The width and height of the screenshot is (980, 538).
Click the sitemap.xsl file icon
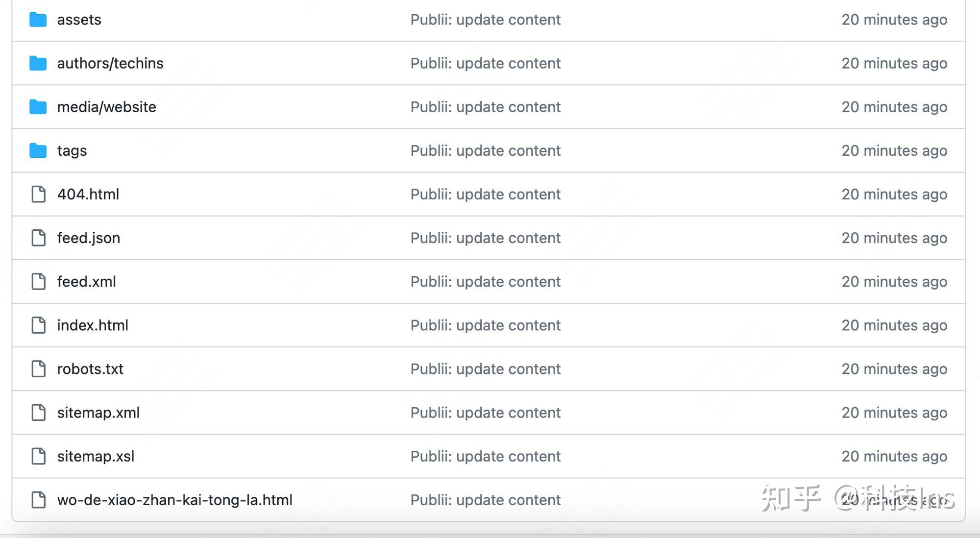point(38,456)
